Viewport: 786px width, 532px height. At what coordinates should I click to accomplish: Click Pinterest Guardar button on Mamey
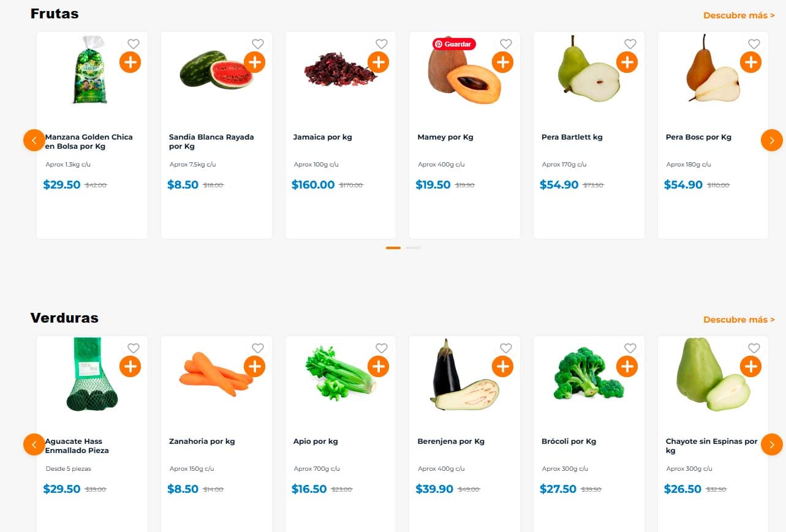click(454, 44)
